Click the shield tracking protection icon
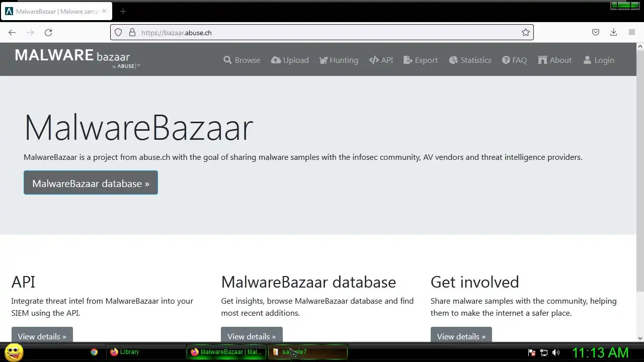Image resolution: width=644 pixels, height=362 pixels. pyautogui.click(x=118, y=33)
